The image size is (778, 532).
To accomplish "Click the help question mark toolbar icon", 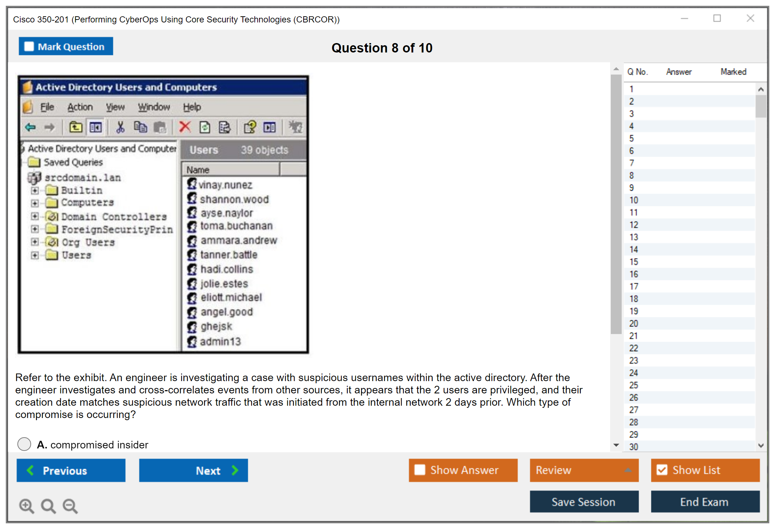I will [250, 127].
